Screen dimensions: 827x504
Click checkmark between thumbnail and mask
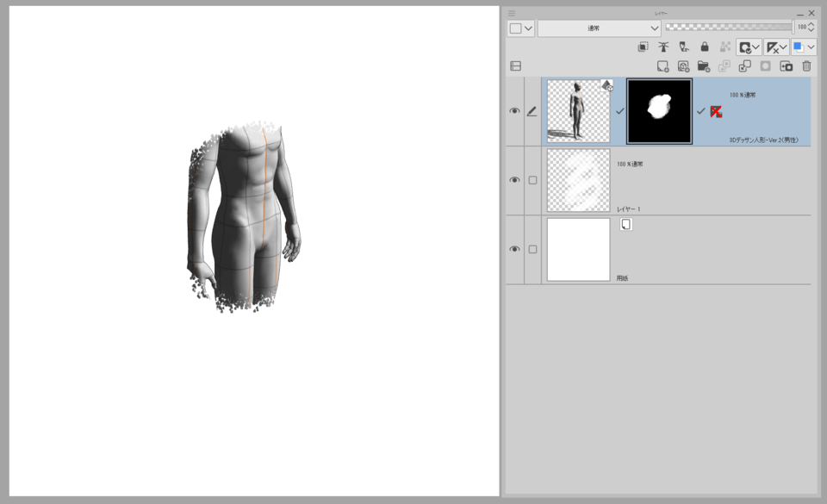click(619, 111)
